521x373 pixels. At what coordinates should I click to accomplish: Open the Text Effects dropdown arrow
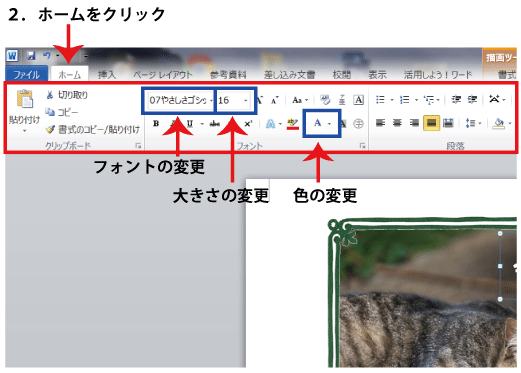tap(280, 124)
